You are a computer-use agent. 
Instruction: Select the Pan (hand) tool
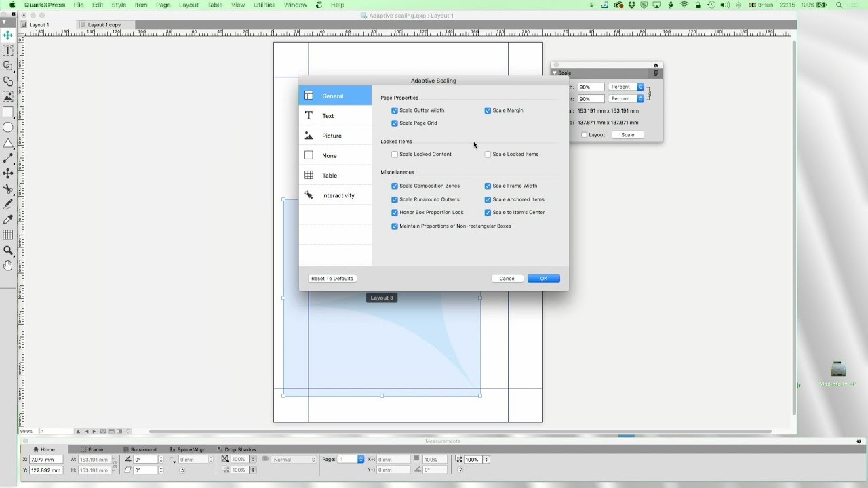coord(8,266)
